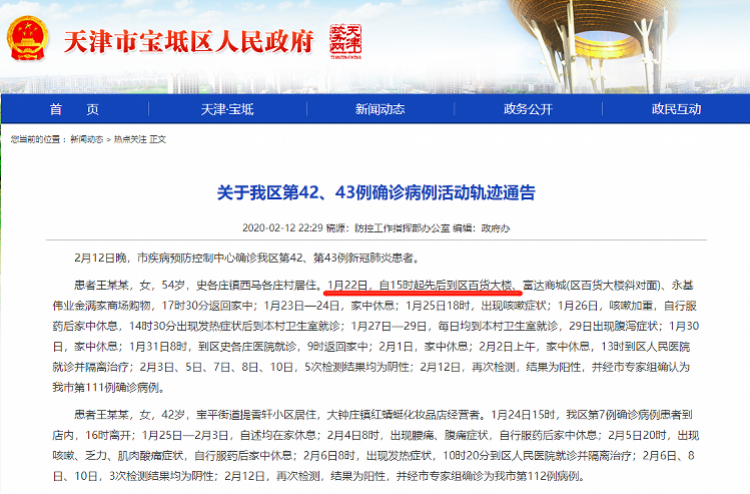Click 新闻动态 breadcrumb link
This screenshot has height=494, width=750.
pyautogui.click(x=87, y=140)
